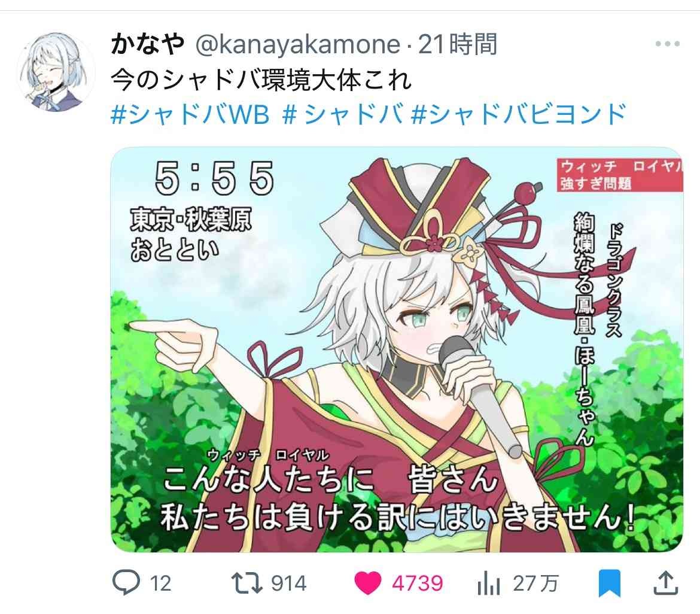
Task: Open かなや profile avatar picture
Action: (56, 72)
